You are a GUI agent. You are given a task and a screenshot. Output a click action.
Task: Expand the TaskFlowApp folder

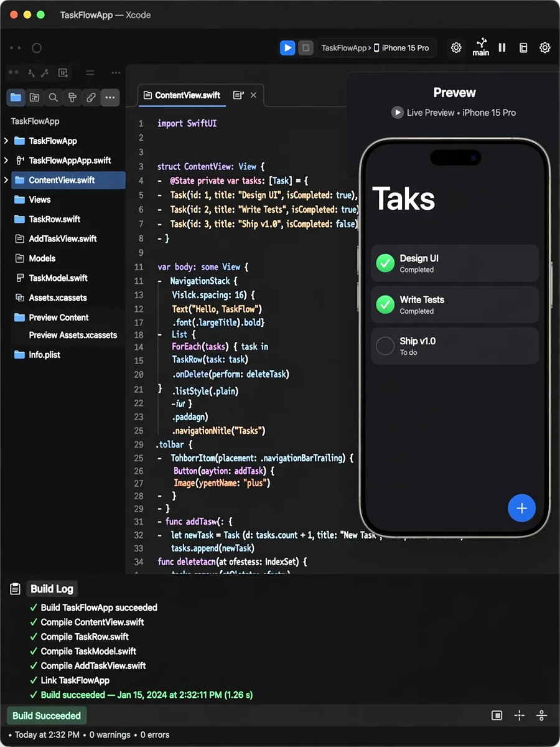click(6, 141)
